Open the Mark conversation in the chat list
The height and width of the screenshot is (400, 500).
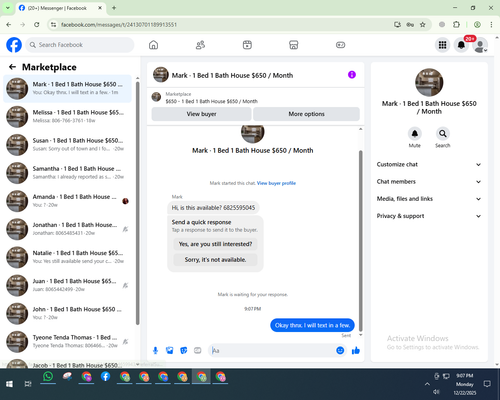point(67,88)
